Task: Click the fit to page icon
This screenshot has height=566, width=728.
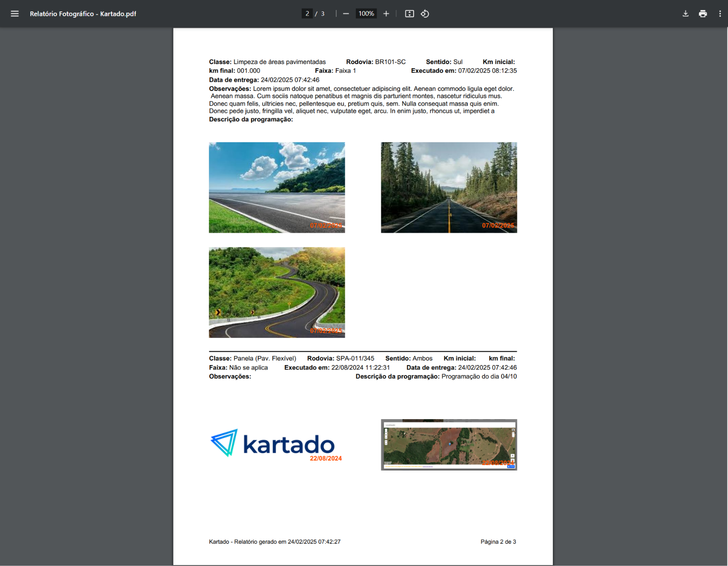Action: [x=409, y=14]
